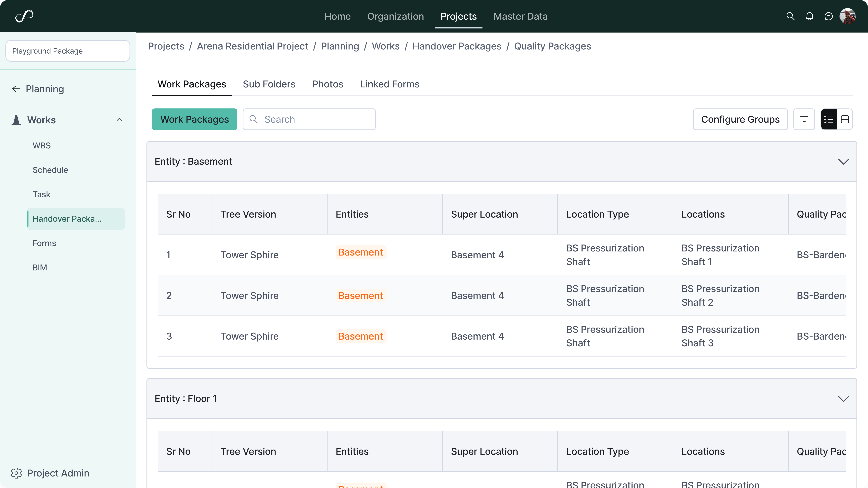
Task: Collapse the Entity : Basement group
Action: point(843,162)
